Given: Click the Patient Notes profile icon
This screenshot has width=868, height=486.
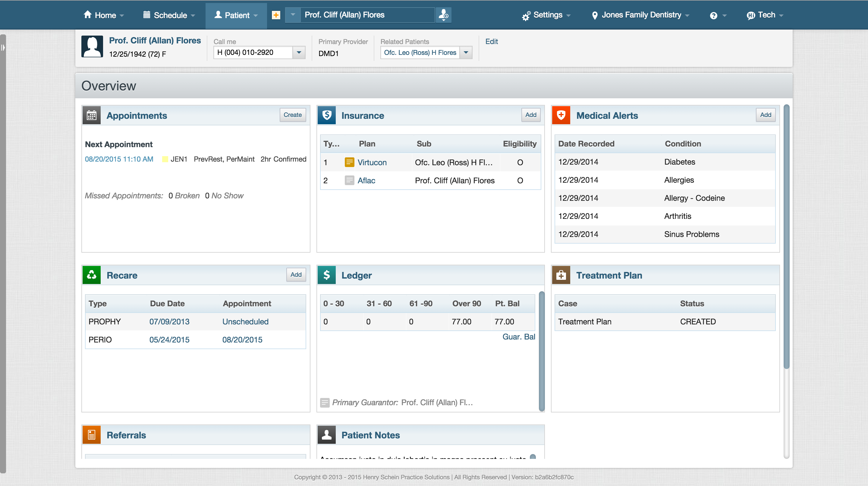Looking at the screenshot, I should click(x=327, y=434).
